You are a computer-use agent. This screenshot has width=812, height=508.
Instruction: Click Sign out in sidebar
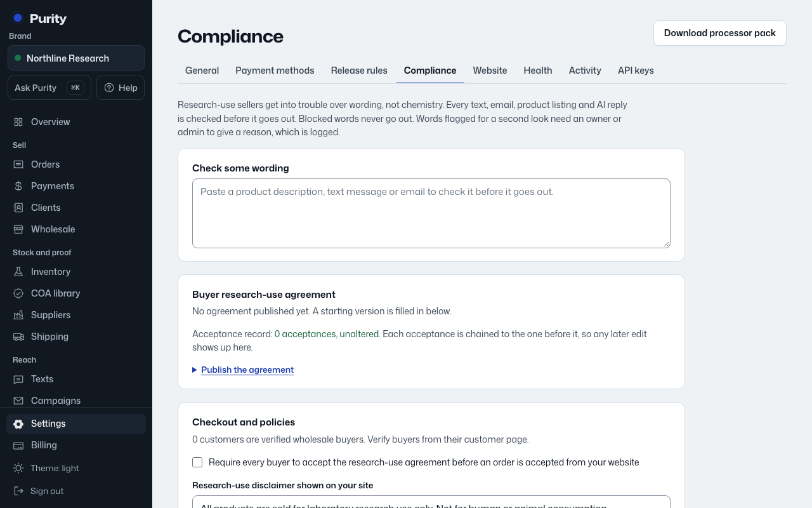coord(76,491)
